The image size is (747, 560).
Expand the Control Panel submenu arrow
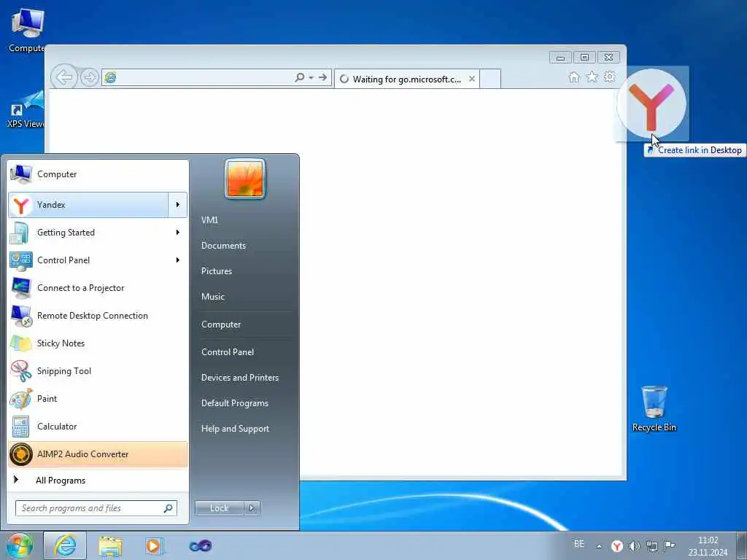click(178, 260)
